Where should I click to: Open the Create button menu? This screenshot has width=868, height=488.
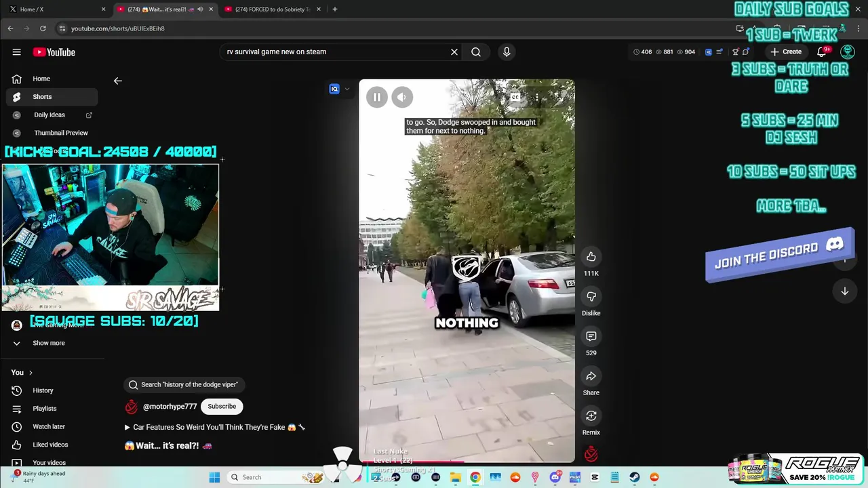786,52
